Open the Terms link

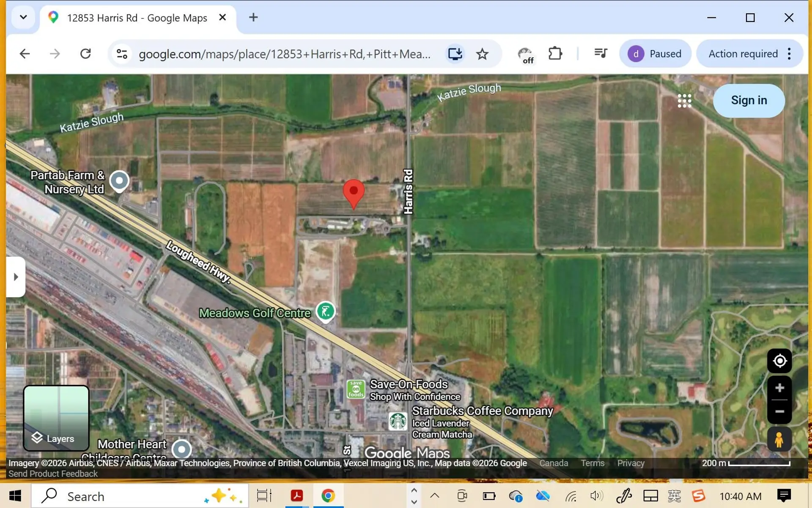click(x=592, y=463)
